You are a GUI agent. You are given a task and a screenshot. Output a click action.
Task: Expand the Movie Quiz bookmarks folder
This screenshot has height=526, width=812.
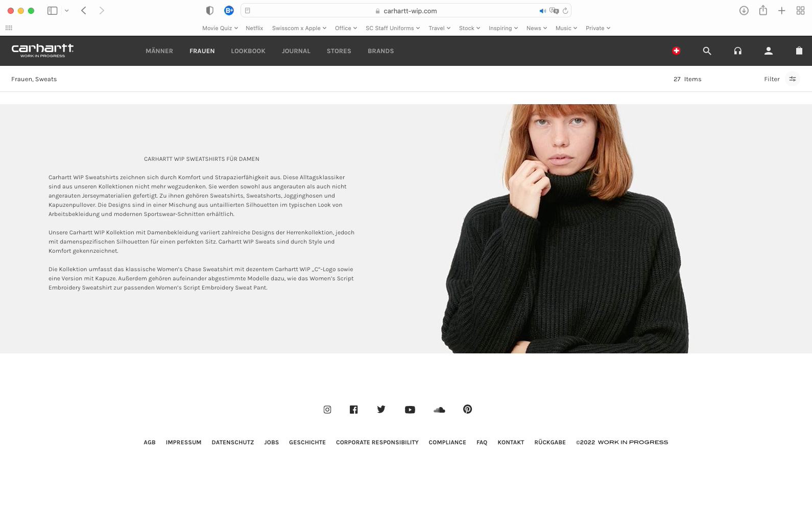pos(220,28)
